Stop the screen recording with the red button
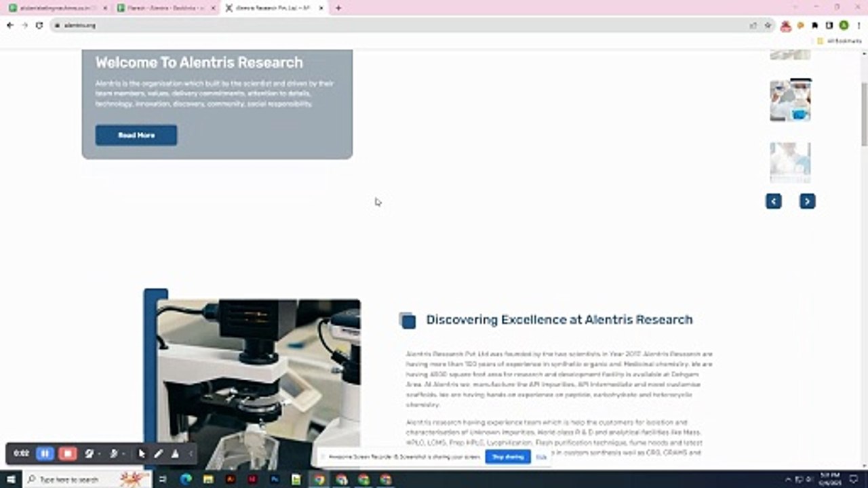The image size is (868, 488). 67,453
